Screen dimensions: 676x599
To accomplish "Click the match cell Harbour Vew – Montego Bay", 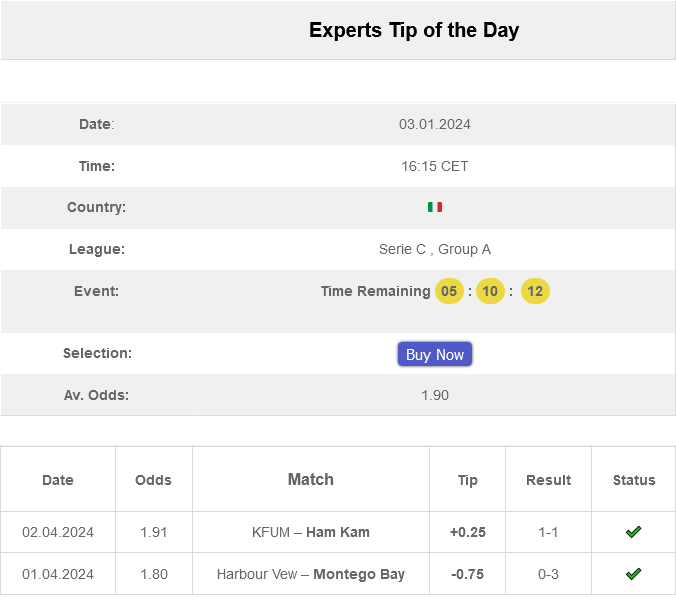I will [311, 574].
